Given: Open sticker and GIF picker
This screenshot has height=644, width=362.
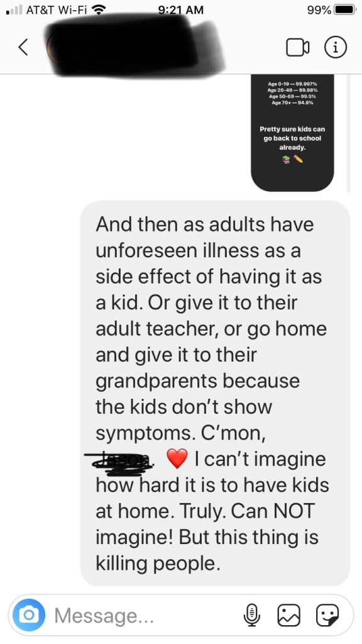Looking at the screenshot, I should click(327, 615).
